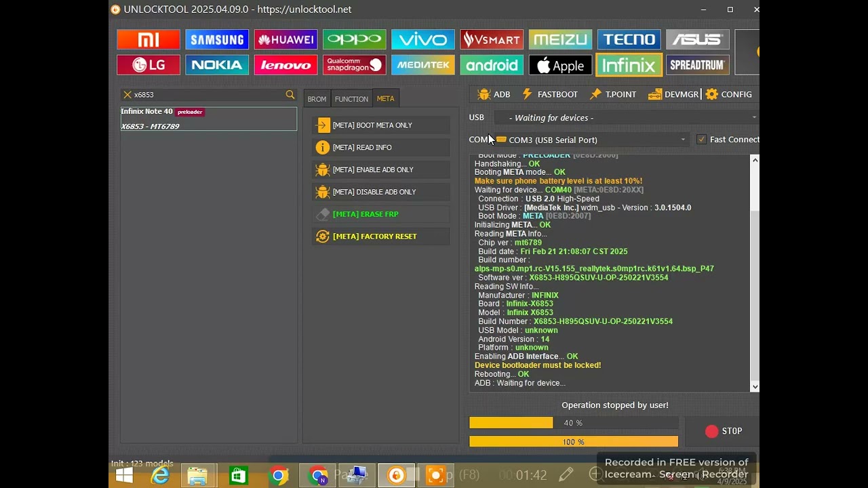
Task: Select the Xiaomi MI brand icon
Action: click(148, 39)
